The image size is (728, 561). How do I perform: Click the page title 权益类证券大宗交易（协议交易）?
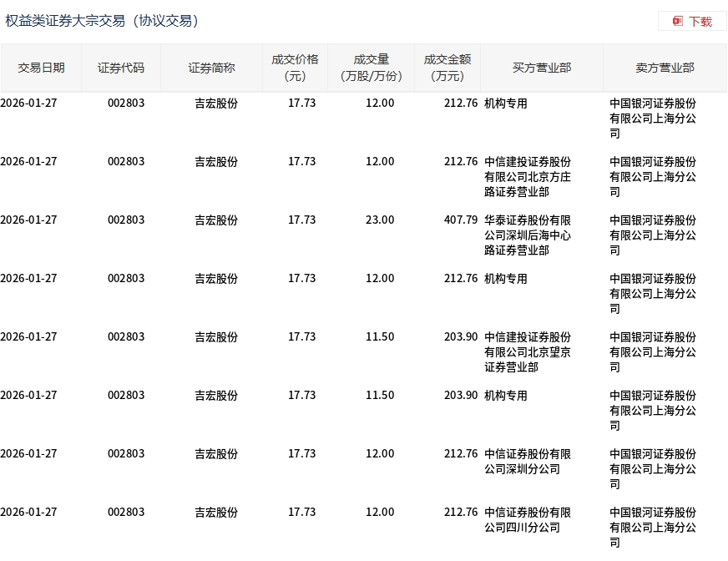click(103, 21)
